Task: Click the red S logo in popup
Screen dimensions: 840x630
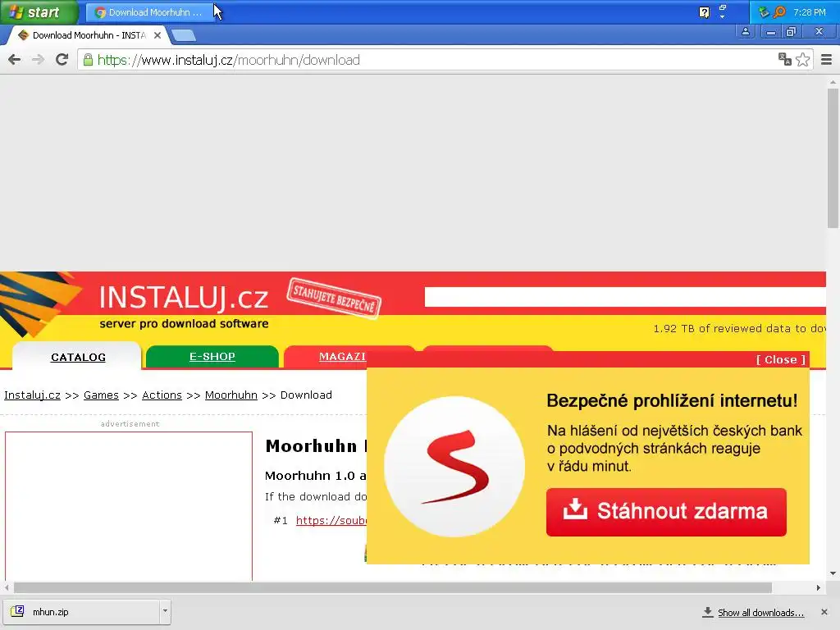Action: tap(454, 467)
